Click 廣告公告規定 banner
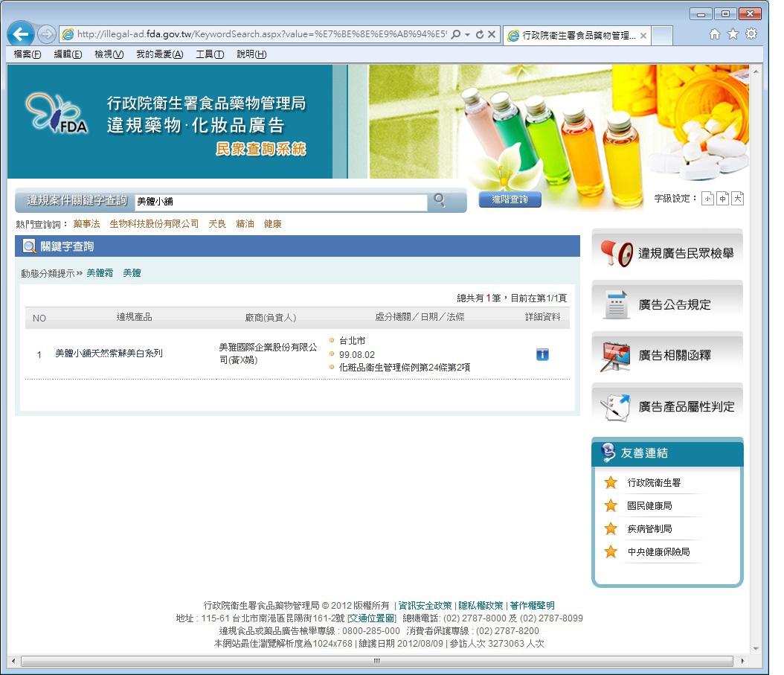784x675 pixels. click(667, 304)
